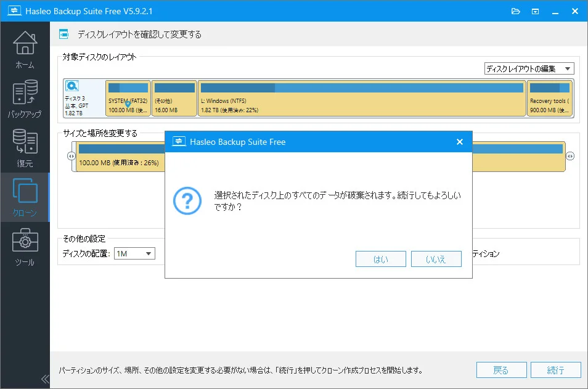Click the 戻る (Back) button

[501, 371]
